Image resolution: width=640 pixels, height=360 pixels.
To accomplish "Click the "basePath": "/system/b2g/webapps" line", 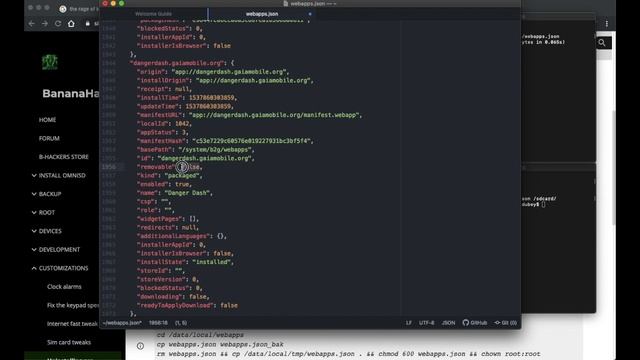I will tap(196, 149).
